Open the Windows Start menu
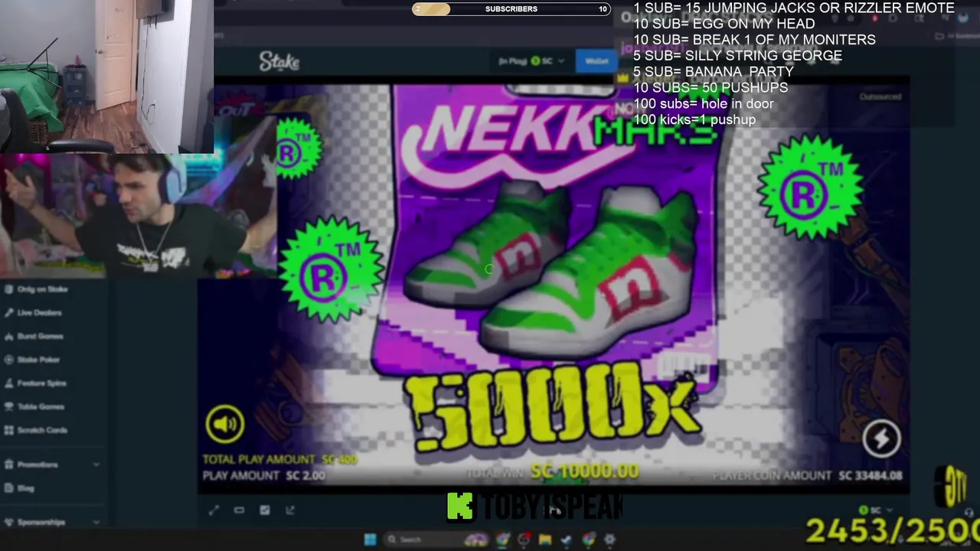 tap(370, 540)
